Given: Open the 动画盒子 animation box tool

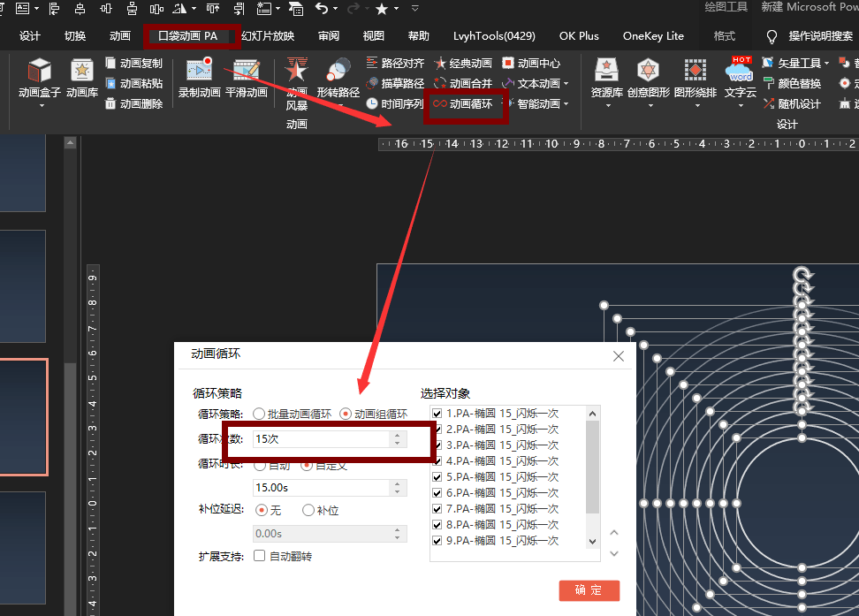Looking at the screenshot, I should (x=40, y=80).
